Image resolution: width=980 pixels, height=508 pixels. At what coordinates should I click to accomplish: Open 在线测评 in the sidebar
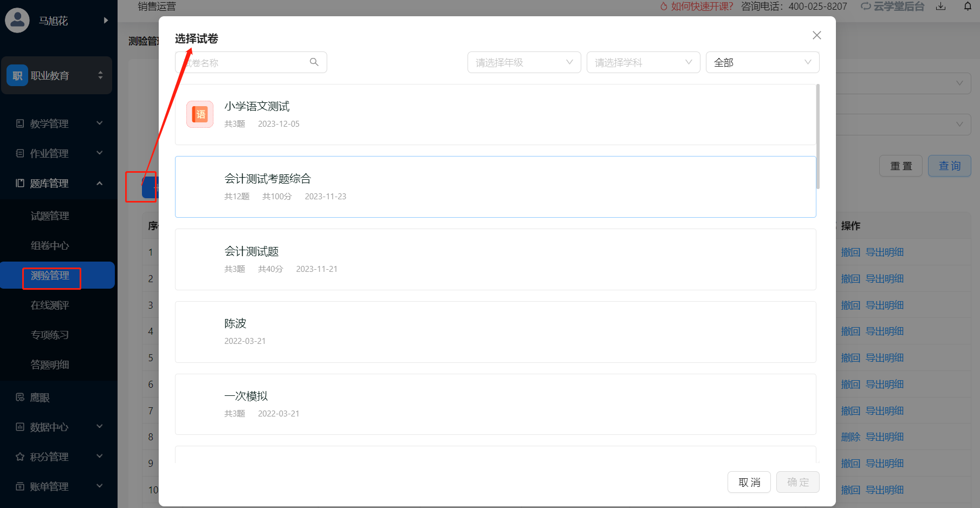click(x=50, y=305)
